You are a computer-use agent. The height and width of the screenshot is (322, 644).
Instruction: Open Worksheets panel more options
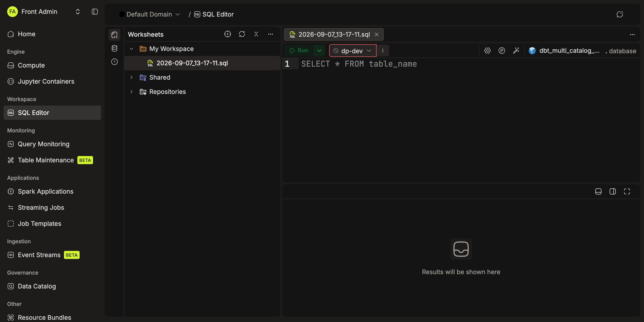tap(271, 34)
